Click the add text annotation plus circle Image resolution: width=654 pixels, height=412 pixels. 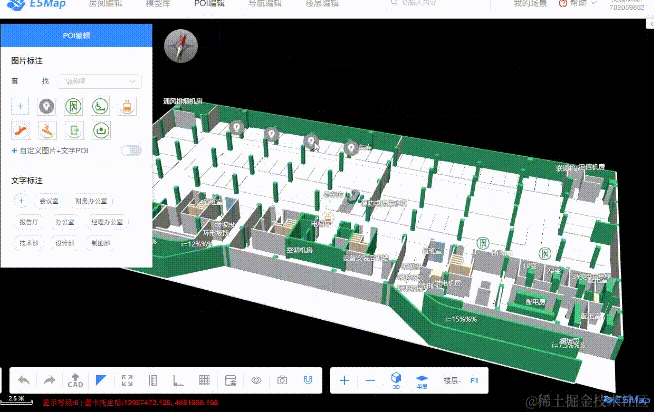click(21, 201)
